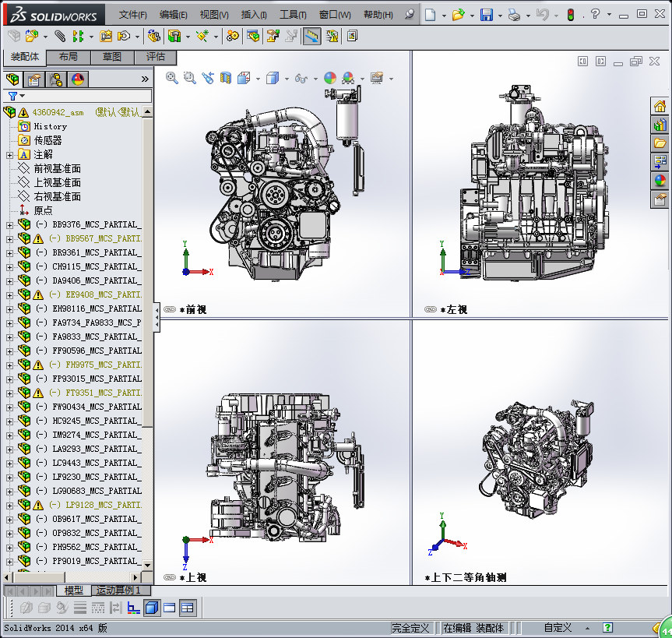The width and height of the screenshot is (672, 638).
Task: Click the New Motion Study gear icon
Action: [233, 36]
